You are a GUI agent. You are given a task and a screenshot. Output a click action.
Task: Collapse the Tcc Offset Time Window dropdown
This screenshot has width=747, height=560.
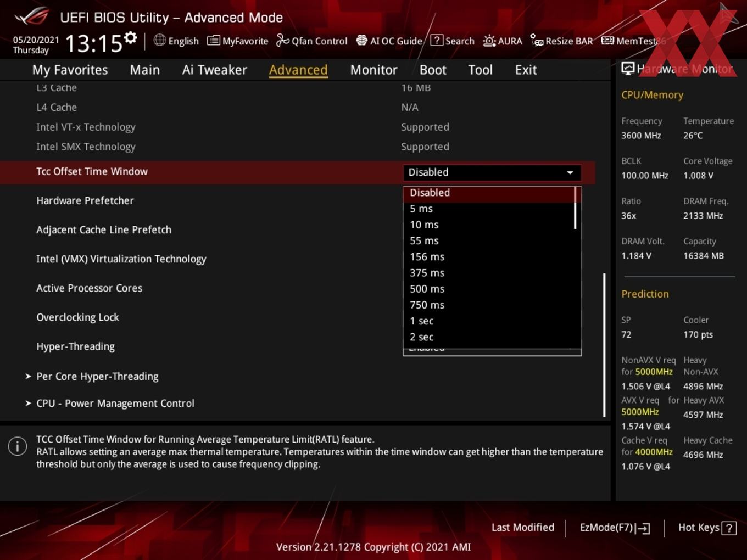(492, 172)
